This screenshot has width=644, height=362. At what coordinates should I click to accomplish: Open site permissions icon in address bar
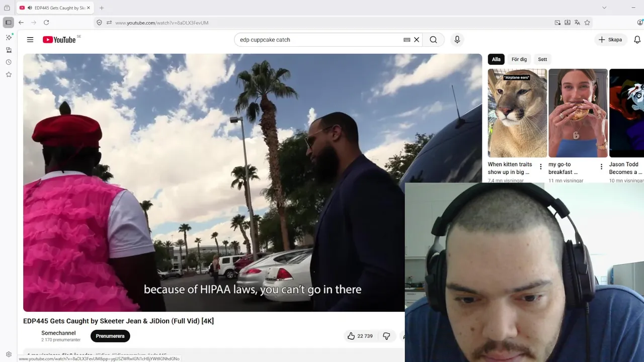[109, 23]
